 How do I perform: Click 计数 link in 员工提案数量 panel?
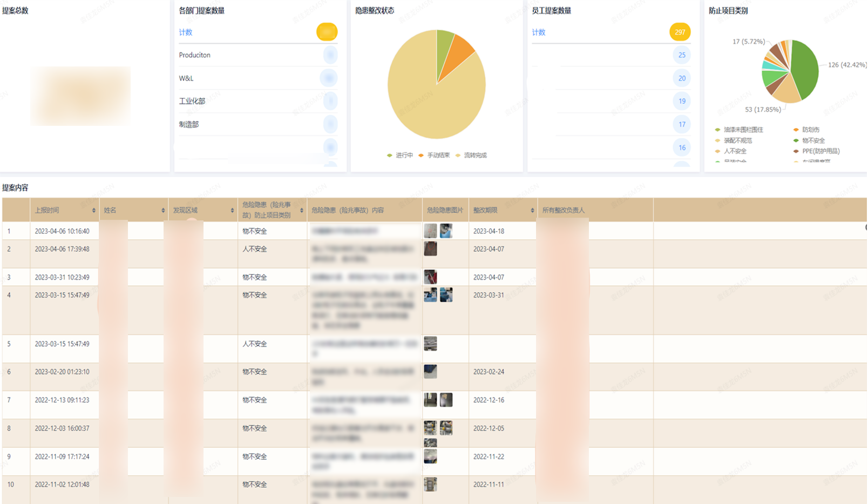pos(539,32)
